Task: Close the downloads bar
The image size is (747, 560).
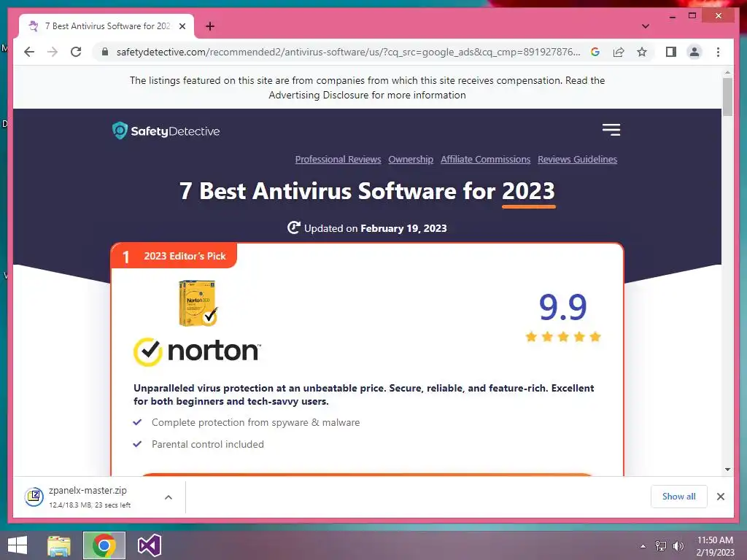Action: [x=720, y=497]
